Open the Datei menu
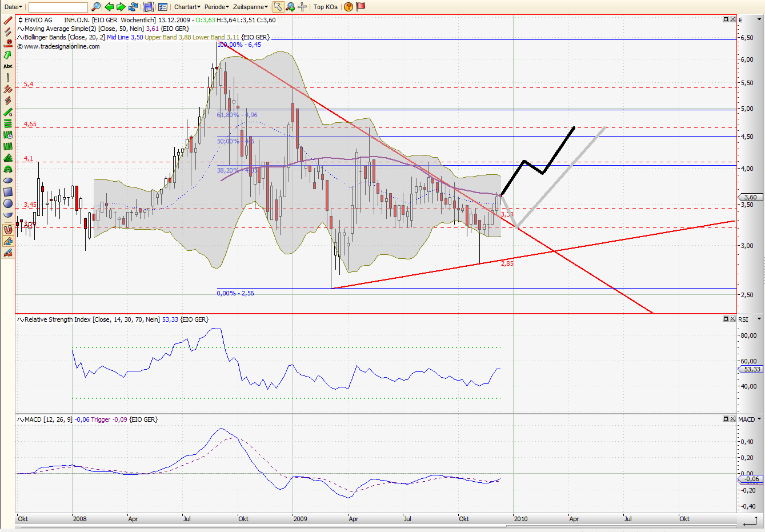 click(x=13, y=7)
